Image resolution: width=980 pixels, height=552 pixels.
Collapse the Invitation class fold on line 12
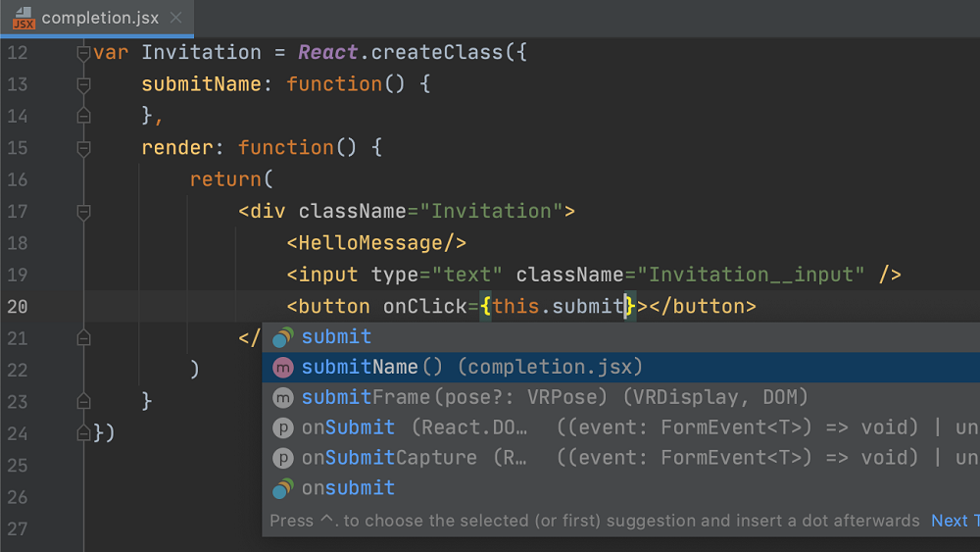(83, 53)
